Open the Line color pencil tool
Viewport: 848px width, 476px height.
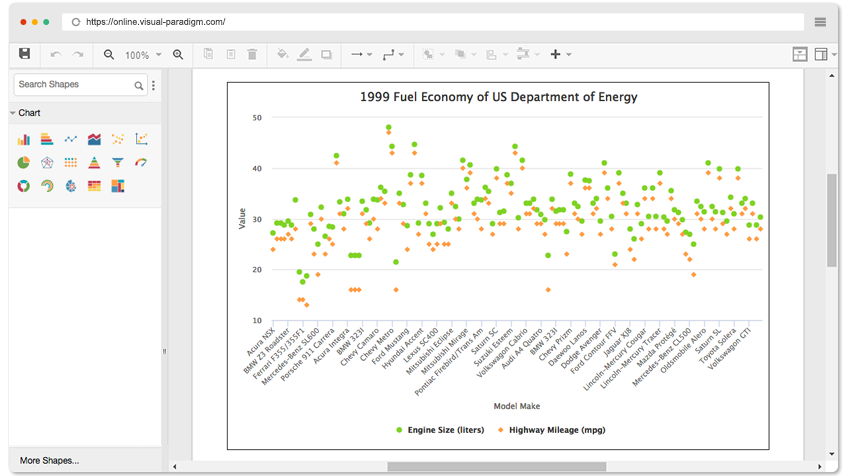pos(304,54)
